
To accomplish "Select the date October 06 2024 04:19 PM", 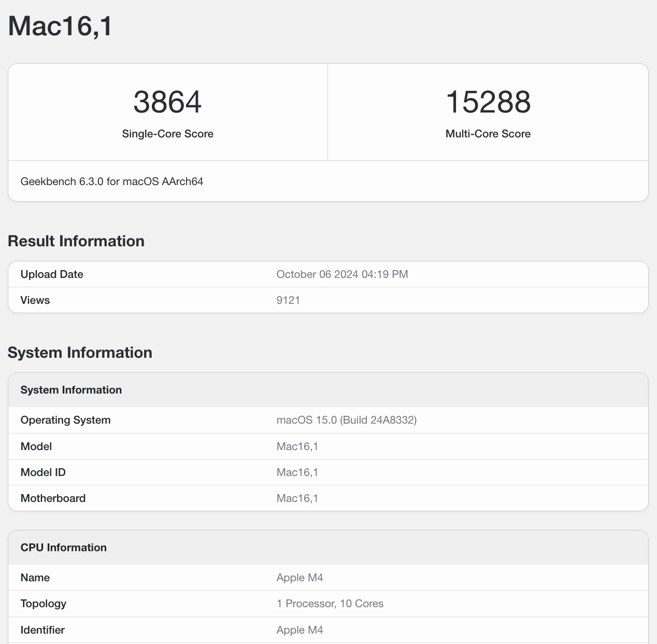I will click(342, 274).
